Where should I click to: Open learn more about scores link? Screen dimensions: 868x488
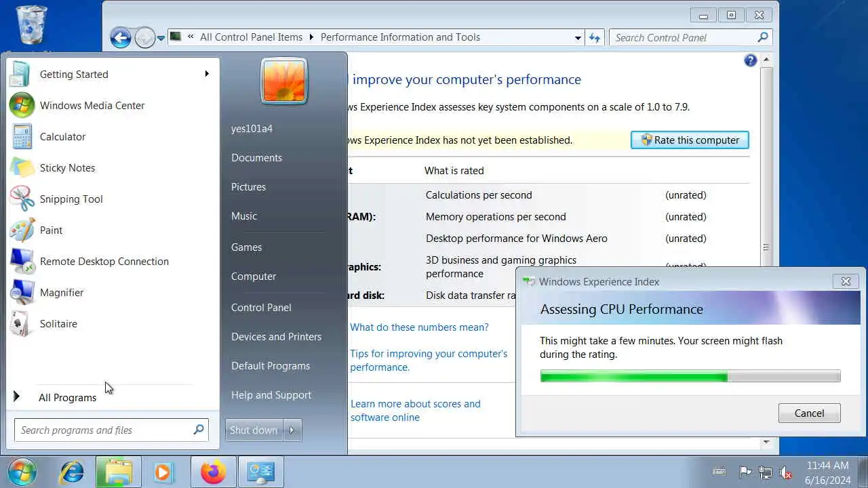pos(415,410)
